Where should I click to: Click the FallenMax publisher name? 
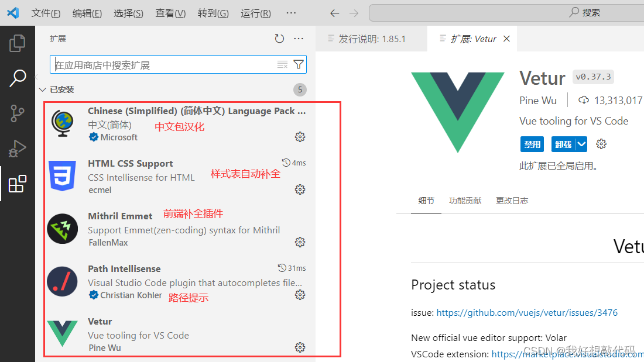[x=108, y=243]
